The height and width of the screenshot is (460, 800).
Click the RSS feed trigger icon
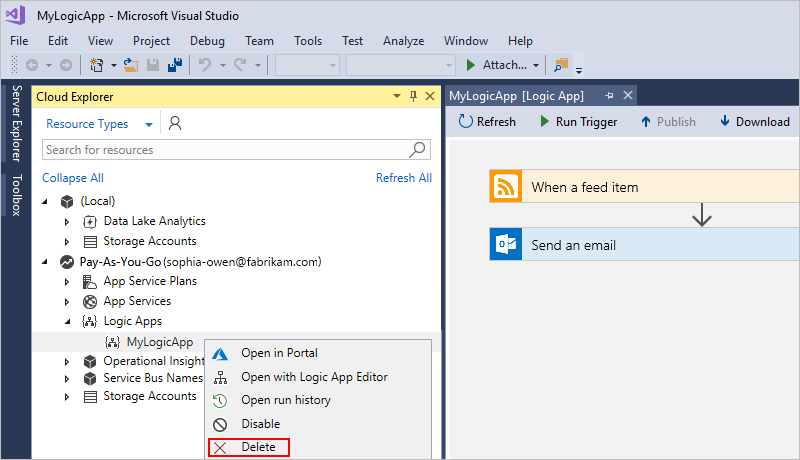pos(506,187)
